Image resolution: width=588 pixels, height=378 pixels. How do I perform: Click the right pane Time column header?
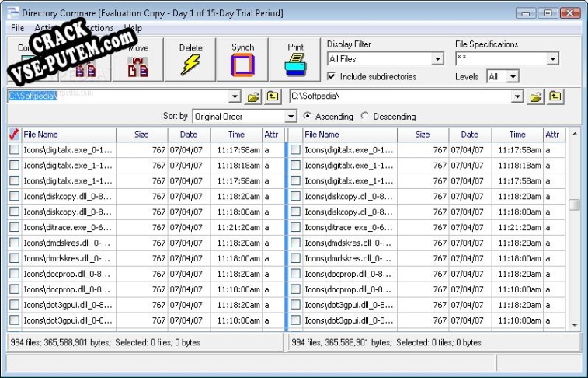click(517, 135)
